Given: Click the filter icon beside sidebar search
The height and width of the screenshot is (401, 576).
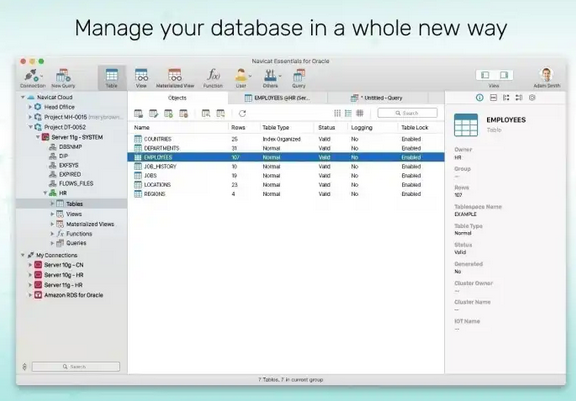Looking at the screenshot, I should (24, 366).
